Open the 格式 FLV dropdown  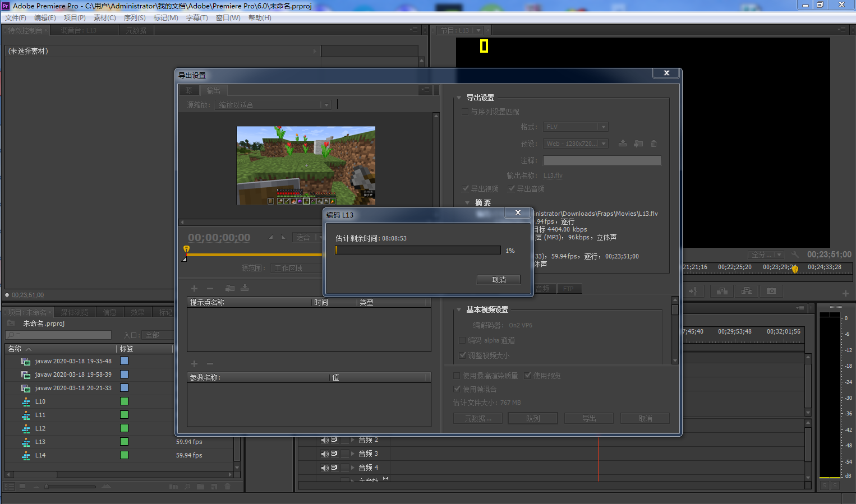(576, 127)
